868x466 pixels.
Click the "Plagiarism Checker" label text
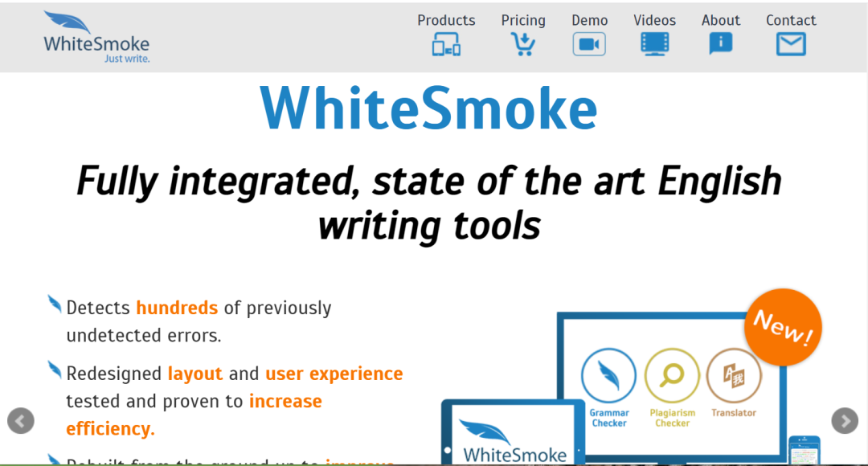(672, 418)
